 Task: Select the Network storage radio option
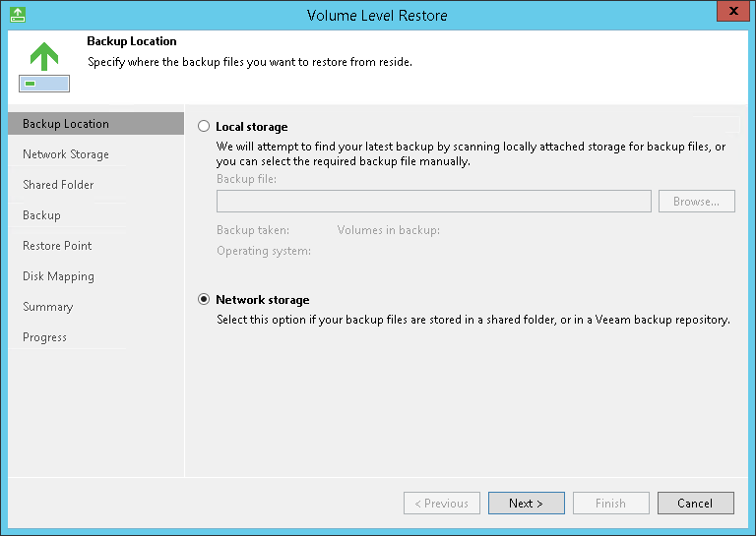click(204, 300)
